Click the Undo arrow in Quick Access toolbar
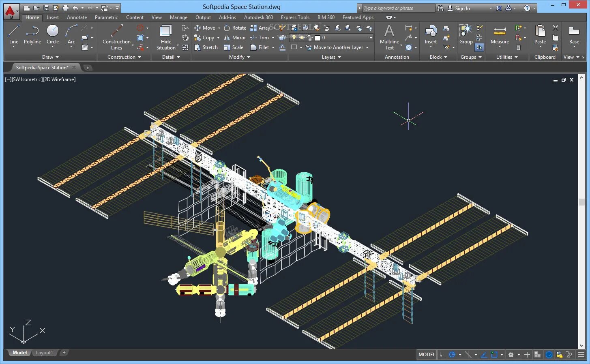Viewport: 590px width, 364px height. [x=75, y=8]
